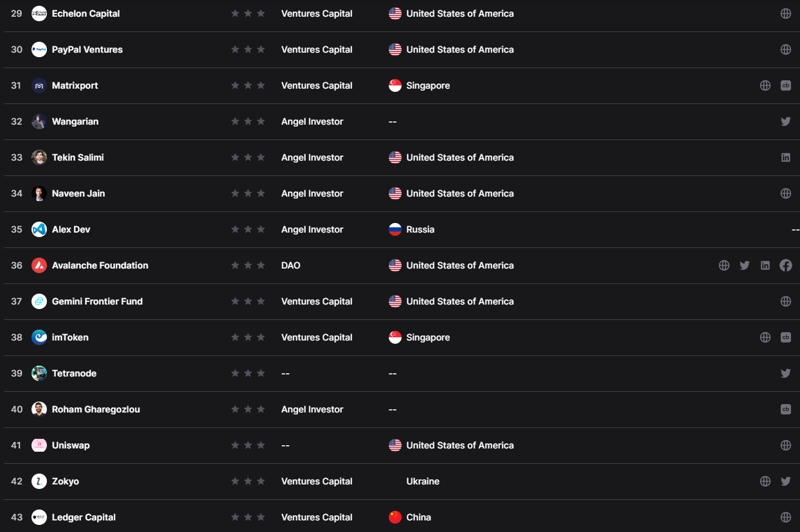Open the Gemini Frontier Fund profile link
The image size is (800, 532).
[x=97, y=301]
